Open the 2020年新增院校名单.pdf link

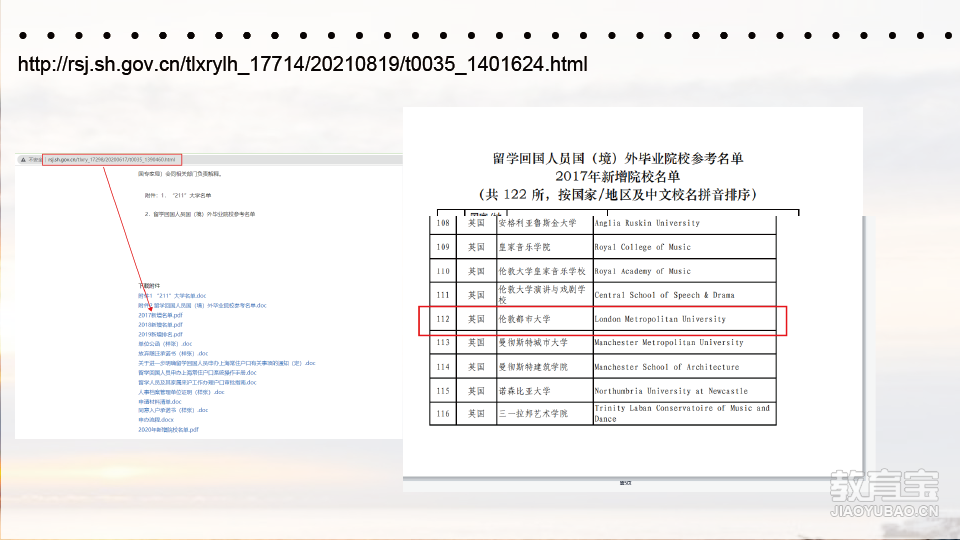(168, 430)
